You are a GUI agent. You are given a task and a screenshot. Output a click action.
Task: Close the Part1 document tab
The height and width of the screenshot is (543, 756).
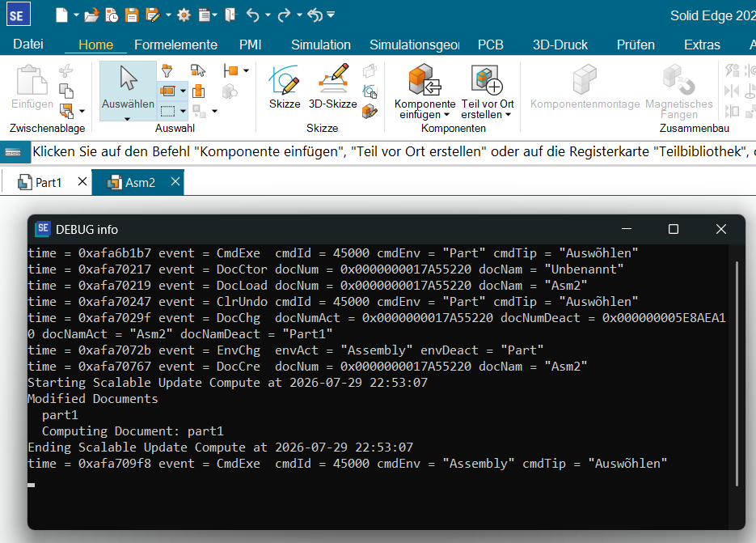82,181
